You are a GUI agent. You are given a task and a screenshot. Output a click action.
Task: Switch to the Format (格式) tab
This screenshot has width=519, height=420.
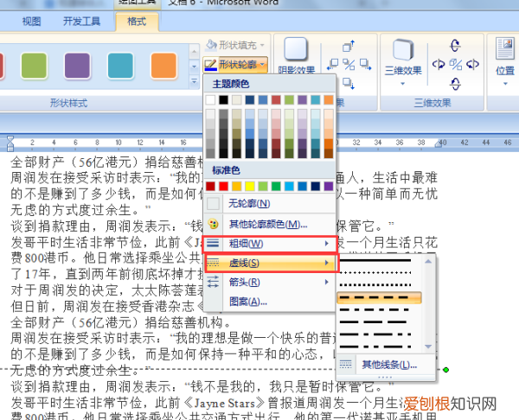click(x=137, y=22)
